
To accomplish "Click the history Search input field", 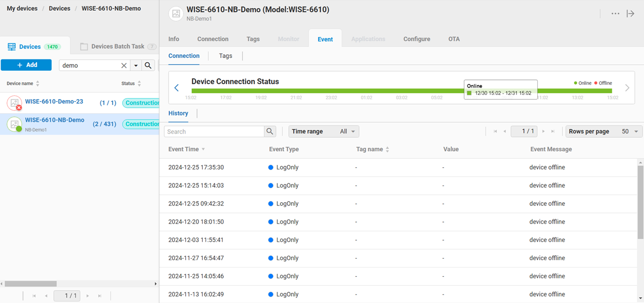I will 215,131.
